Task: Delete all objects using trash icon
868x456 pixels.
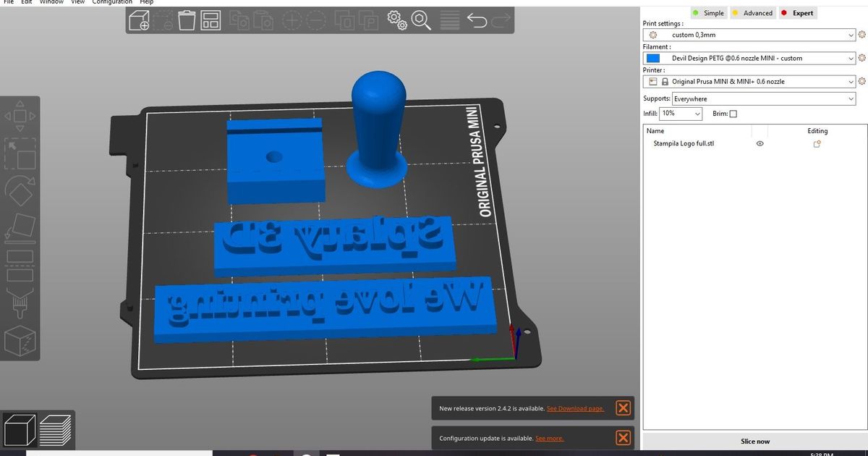Action: (x=186, y=20)
